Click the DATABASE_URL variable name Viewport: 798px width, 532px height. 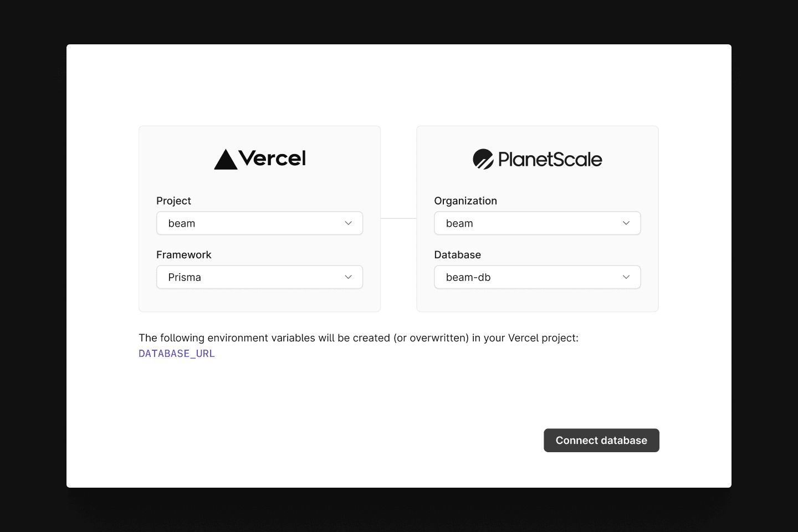tap(177, 354)
